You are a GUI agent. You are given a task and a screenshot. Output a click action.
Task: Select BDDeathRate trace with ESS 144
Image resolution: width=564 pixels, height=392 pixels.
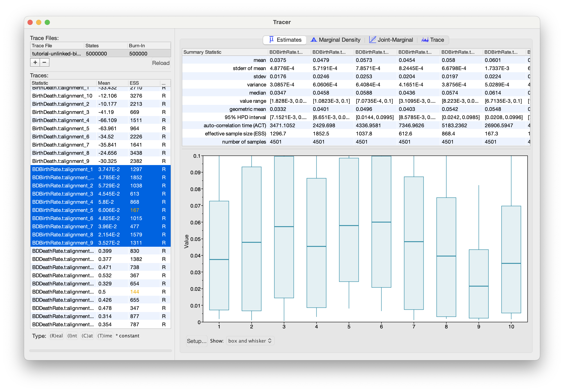[x=100, y=292]
